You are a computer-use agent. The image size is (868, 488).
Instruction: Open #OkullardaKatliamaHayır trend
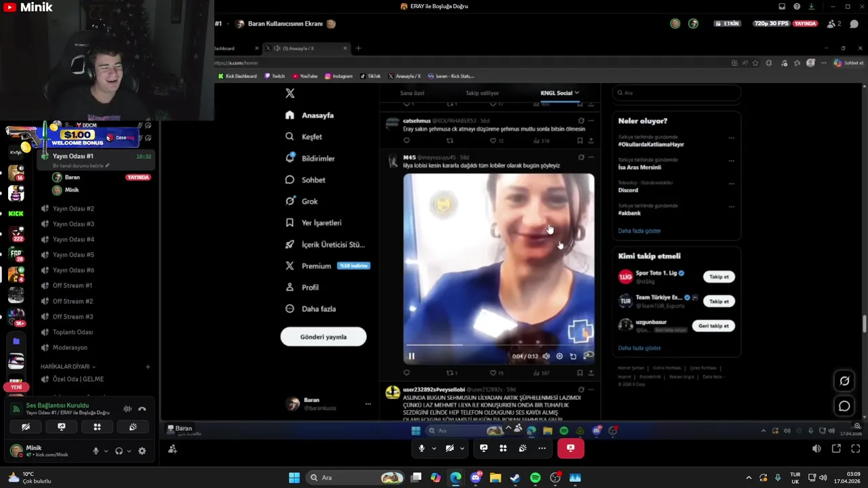click(651, 144)
